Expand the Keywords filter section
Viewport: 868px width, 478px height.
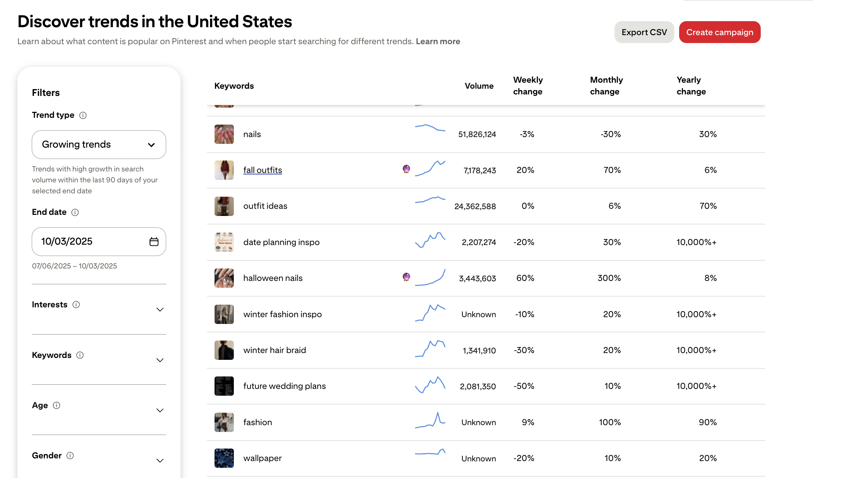pos(160,360)
